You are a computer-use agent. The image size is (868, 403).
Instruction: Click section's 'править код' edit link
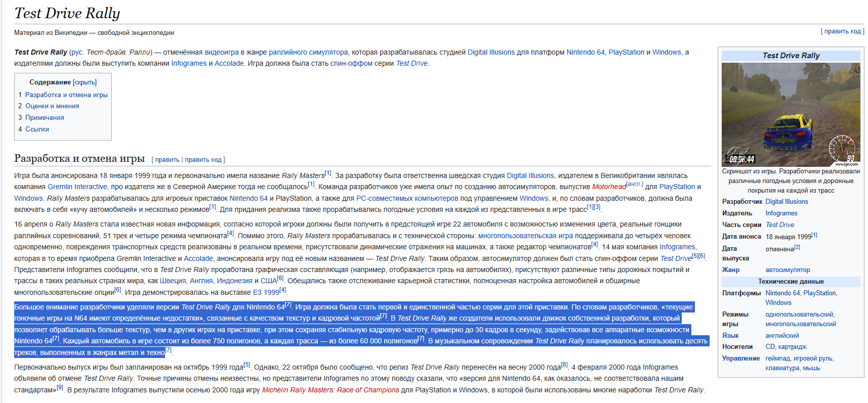click(x=203, y=160)
